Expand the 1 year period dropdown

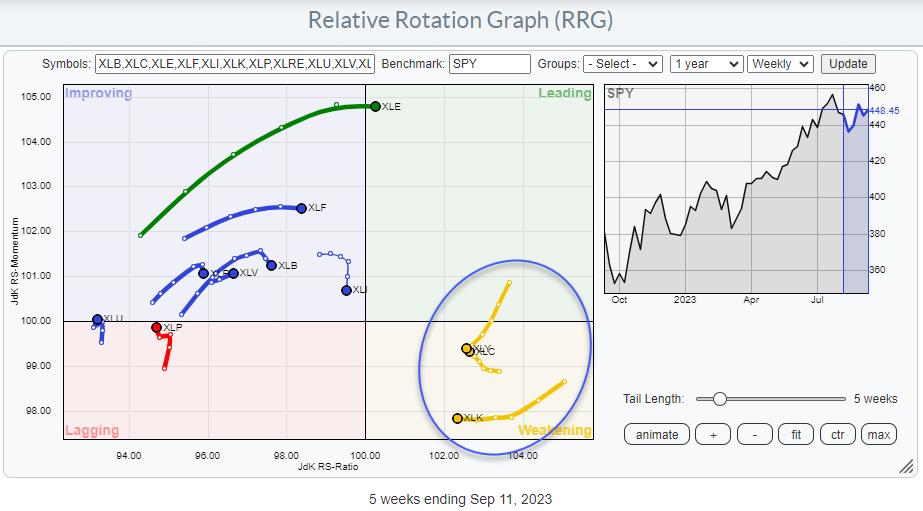706,63
